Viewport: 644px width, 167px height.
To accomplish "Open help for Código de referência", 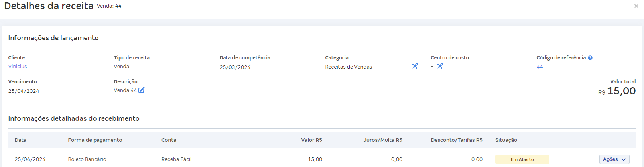I will 590,58.
